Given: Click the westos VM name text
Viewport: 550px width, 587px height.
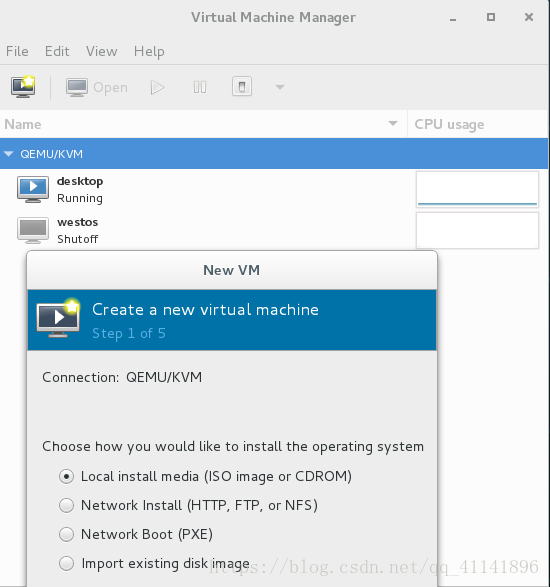Looking at the screenshot, I should click(78, 222).
